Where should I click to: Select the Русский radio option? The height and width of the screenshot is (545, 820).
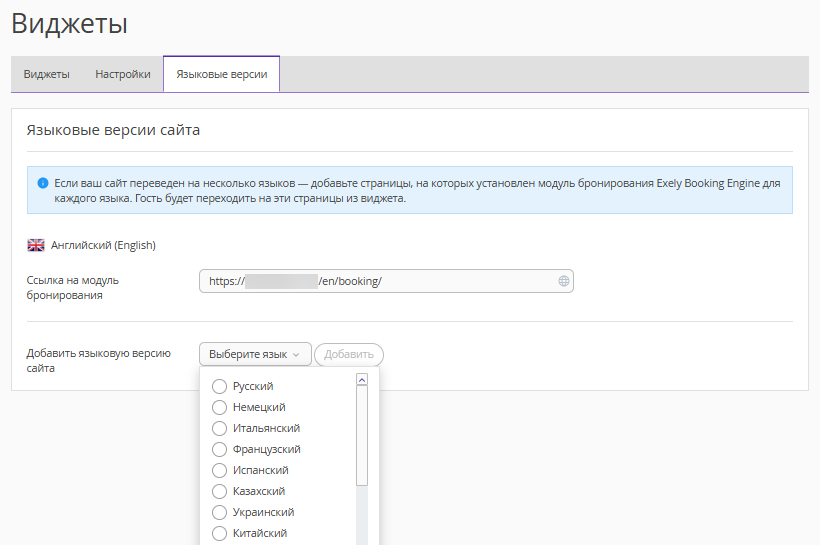pos(219,386)
